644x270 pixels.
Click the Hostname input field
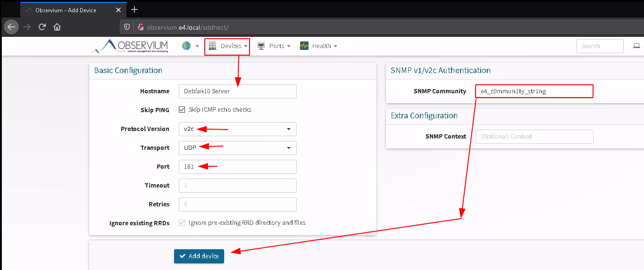point(237,91)
